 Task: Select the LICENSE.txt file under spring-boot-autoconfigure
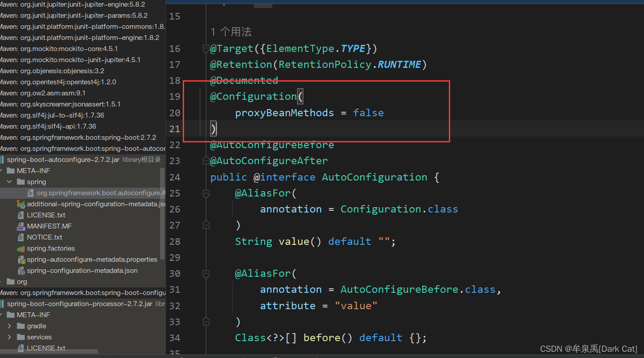(46, 215)
